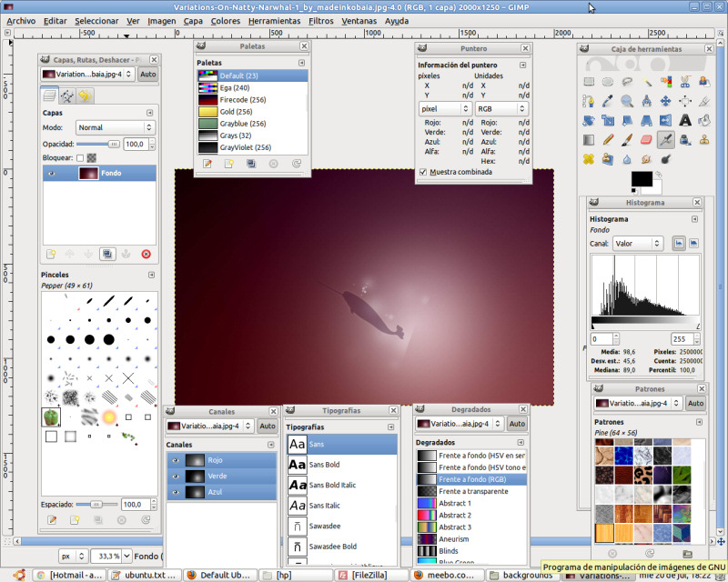Delete layer with red icon in Capas

click(x=146, y=254)
